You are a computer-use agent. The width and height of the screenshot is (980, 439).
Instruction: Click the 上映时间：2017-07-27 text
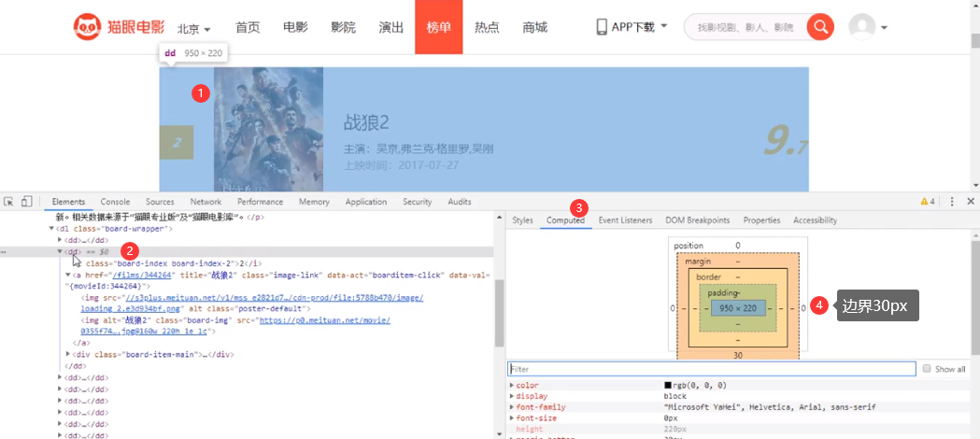click(402, 165)
